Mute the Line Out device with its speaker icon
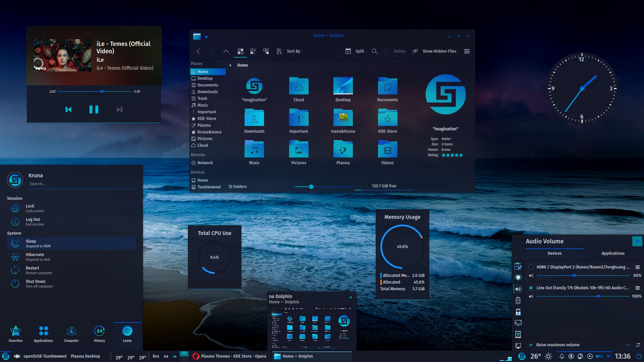 (x=530, y=296)
